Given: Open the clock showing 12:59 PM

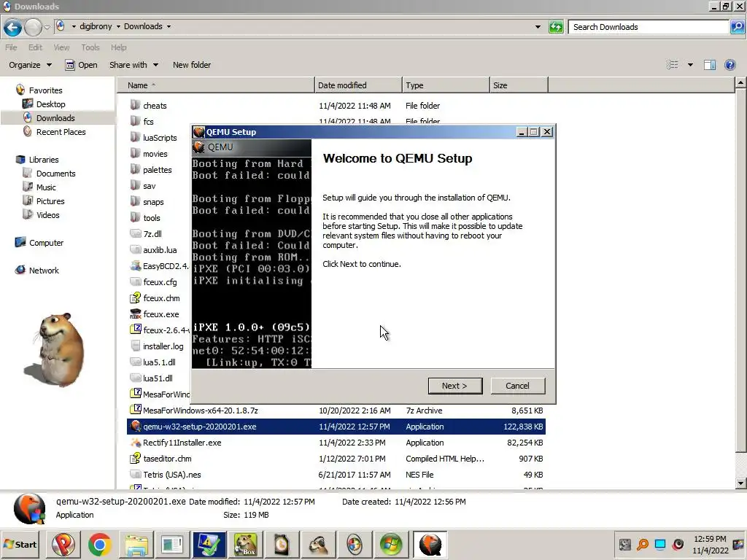Looking at the screenshot, I should click(710, 544).
